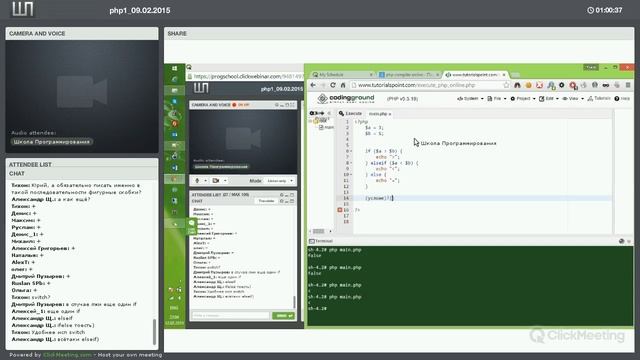The height and width of the screenshot is (360, 640).
Task: Click back arrow in the Chrome window
Action: click(x=313, y=85)
